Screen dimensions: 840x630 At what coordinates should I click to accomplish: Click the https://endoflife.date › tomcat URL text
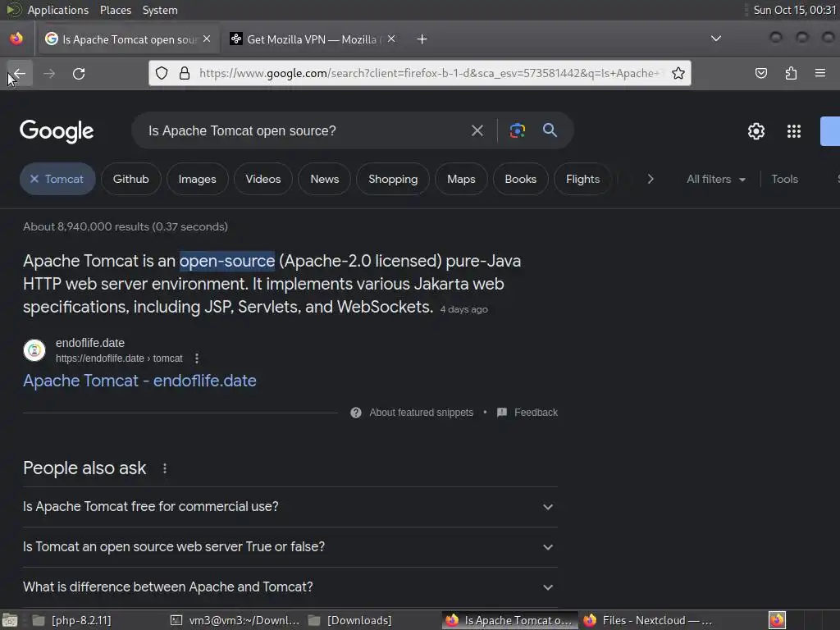coord(119,358)
